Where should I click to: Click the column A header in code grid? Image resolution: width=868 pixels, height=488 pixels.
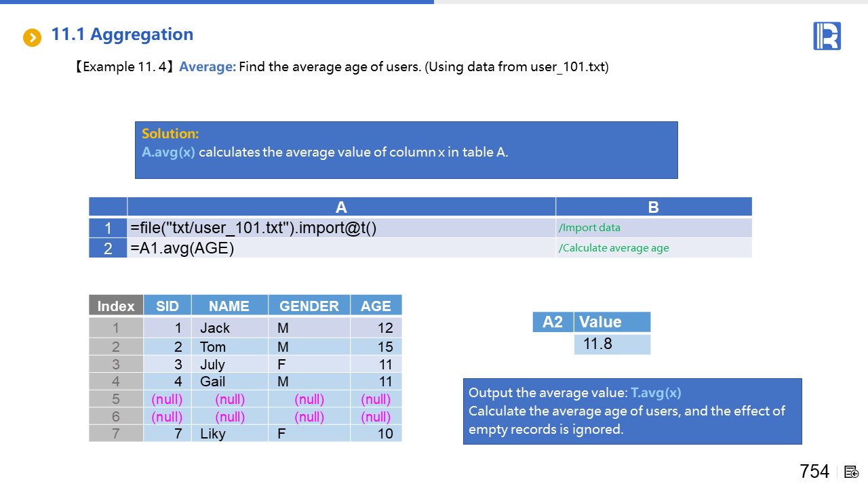[x=340, y=207]
